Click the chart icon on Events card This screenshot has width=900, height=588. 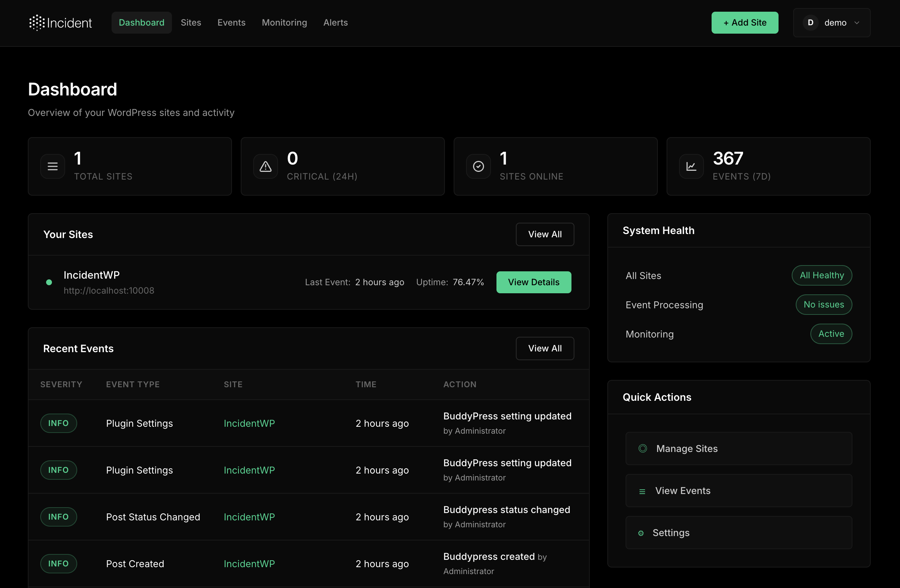(x=691, y=166)
